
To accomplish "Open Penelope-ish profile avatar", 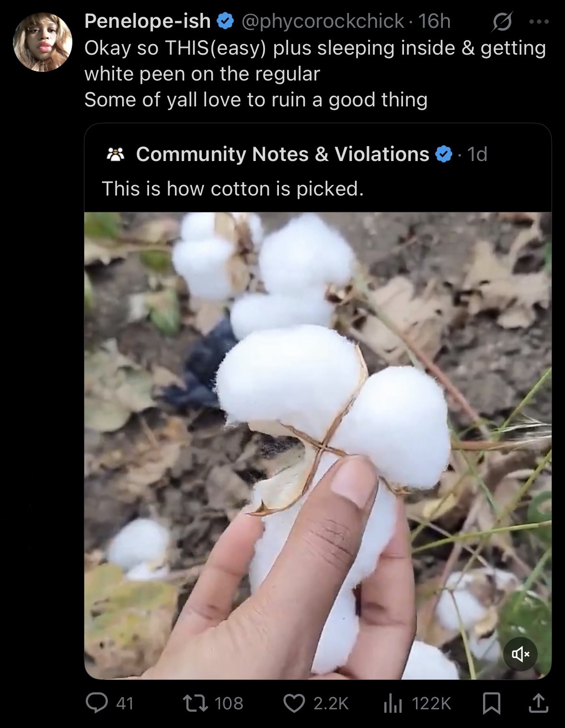I will coord(43,43).
